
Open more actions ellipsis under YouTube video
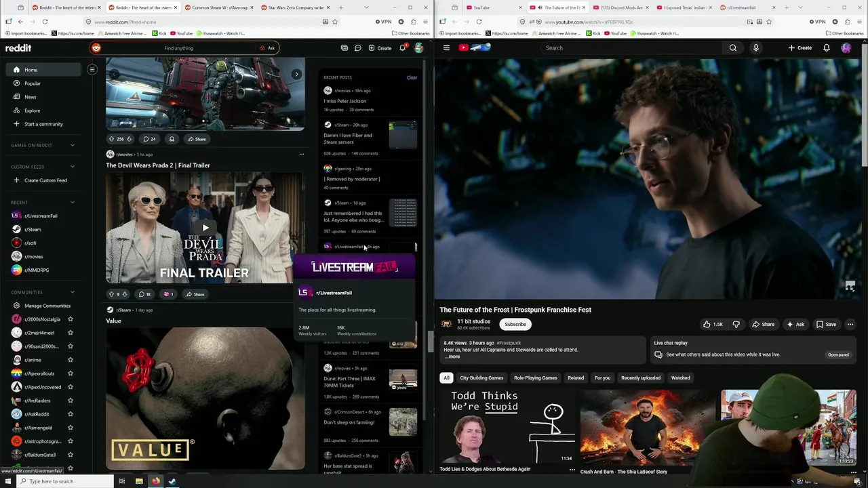(850, 325)
